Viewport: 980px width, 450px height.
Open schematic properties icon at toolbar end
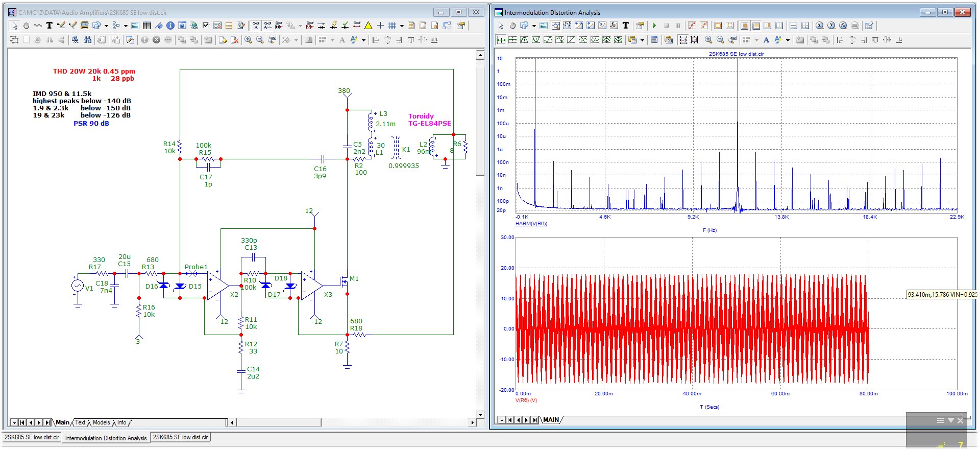pos(460,26)
